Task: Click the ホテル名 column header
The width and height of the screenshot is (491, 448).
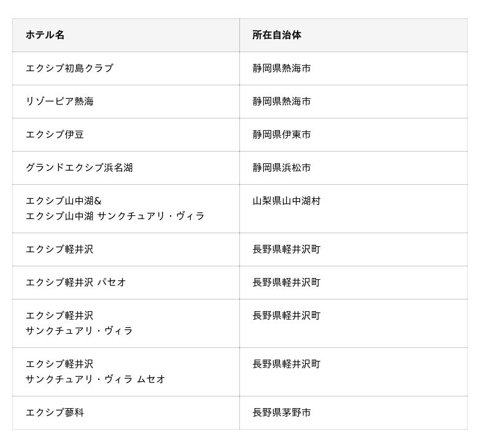Action: [45, 35]
